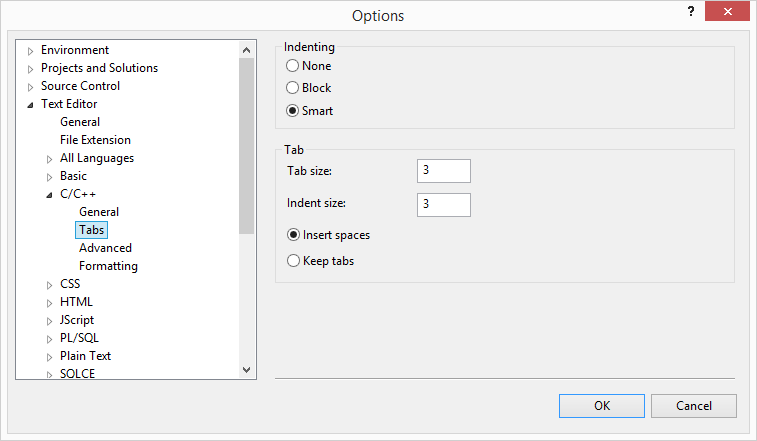Click the help question mark icon

pyautogui.click(x=691, y=11)
